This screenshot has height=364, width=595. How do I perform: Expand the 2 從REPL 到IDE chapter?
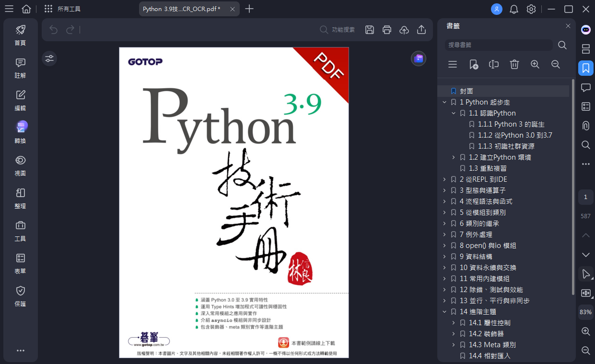[x=444, y=179]
